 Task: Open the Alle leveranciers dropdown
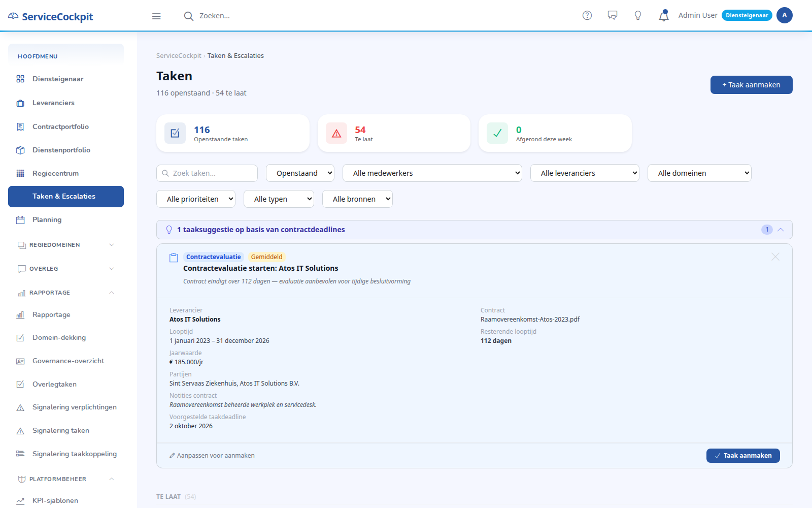585,173
